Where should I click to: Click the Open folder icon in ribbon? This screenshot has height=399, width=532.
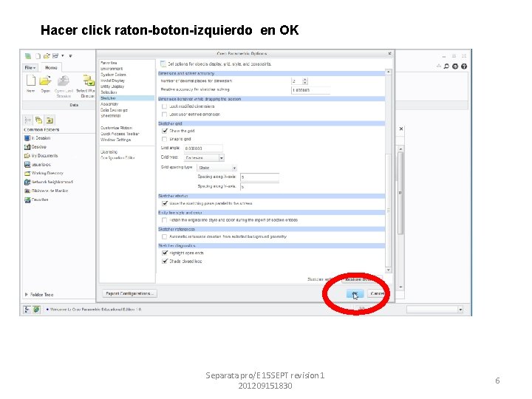click(45, 81)
